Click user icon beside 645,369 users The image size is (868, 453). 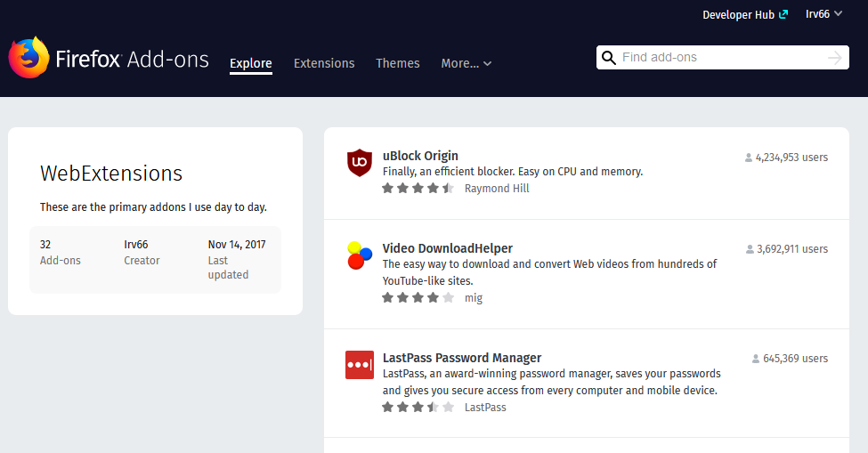pos(756,359)
